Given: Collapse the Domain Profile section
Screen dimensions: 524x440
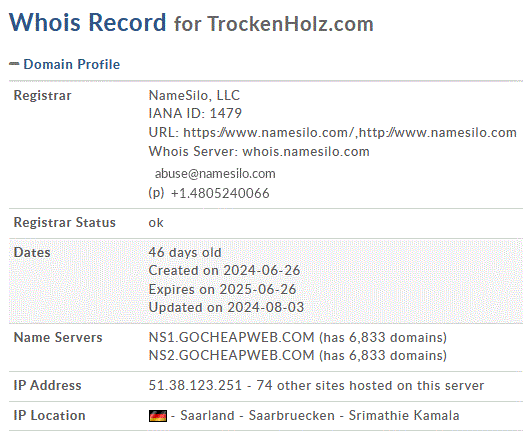Looking at the screenshot, I should click(14, 64).
